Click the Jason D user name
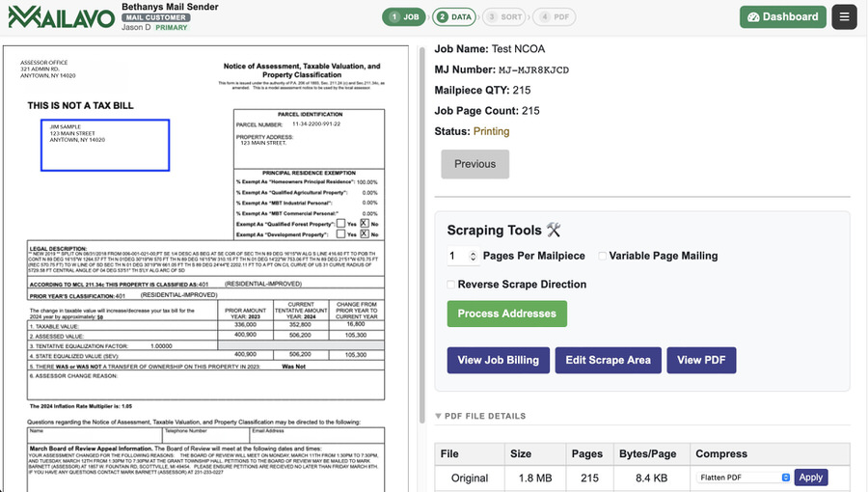This screenshot has height=492, width=868. tap(136, 28)
